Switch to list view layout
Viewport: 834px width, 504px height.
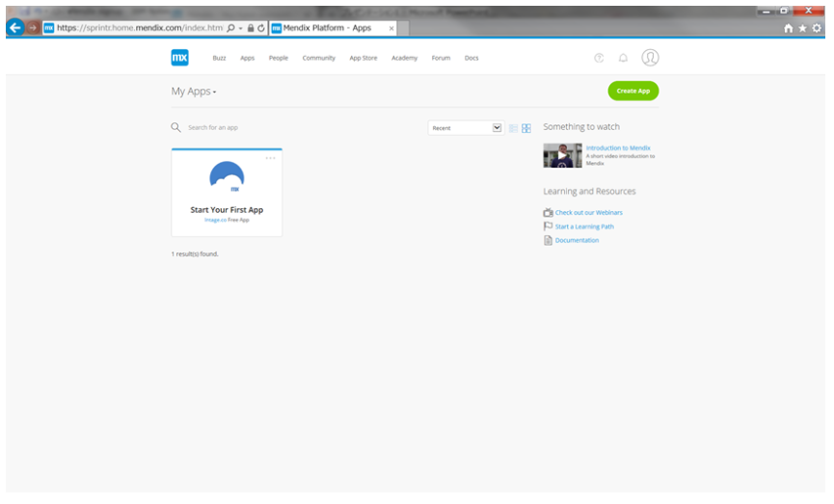pyautogui.click(x=513, y=128)
